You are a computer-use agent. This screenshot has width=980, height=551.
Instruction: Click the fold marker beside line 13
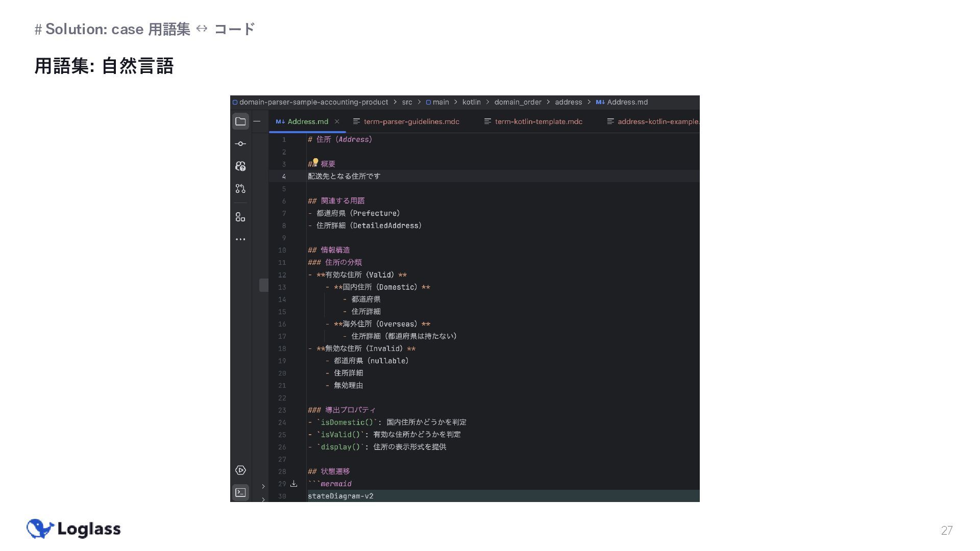coord(263,285)
